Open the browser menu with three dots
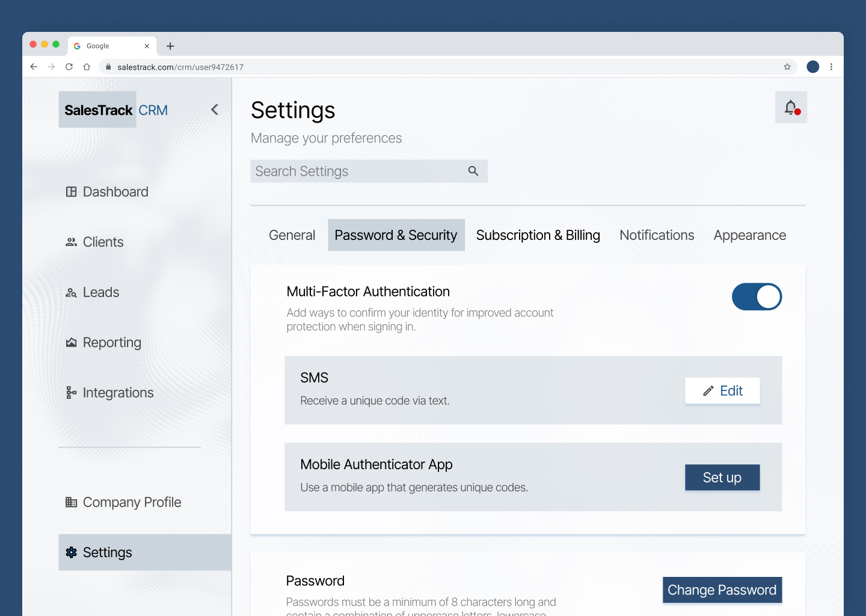 pyautogui.click(x=832, y=67)
